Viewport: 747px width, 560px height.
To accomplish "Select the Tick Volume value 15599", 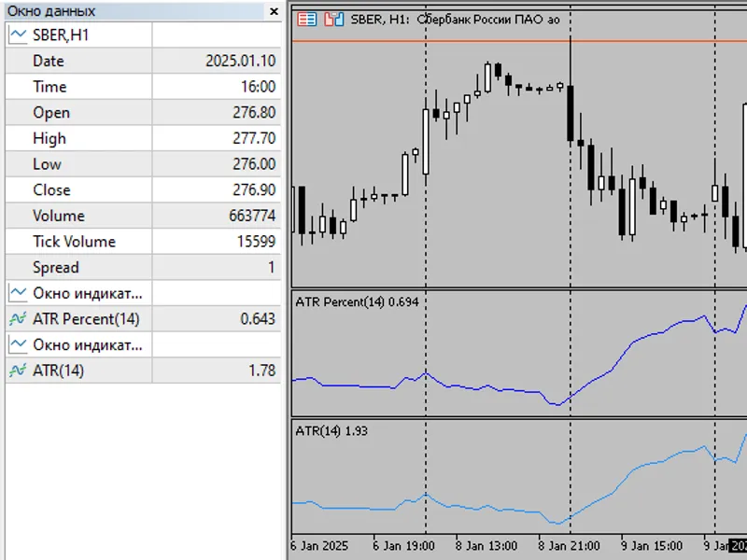I will 256,242.
